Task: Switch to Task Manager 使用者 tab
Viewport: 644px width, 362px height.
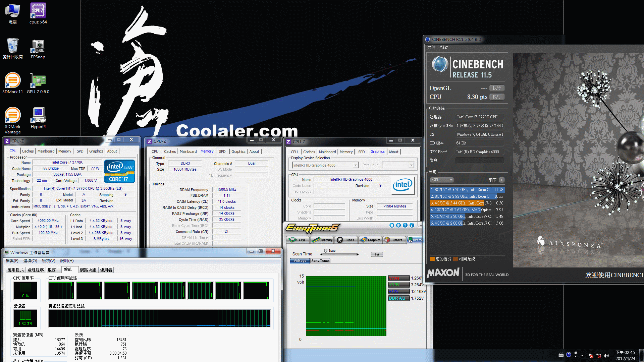Action: click(x=106, y=270)
